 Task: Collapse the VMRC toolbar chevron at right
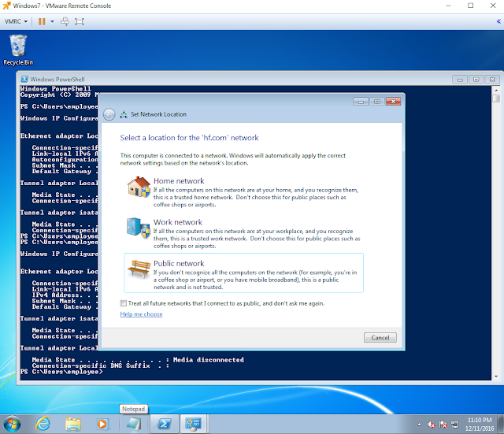498,21
